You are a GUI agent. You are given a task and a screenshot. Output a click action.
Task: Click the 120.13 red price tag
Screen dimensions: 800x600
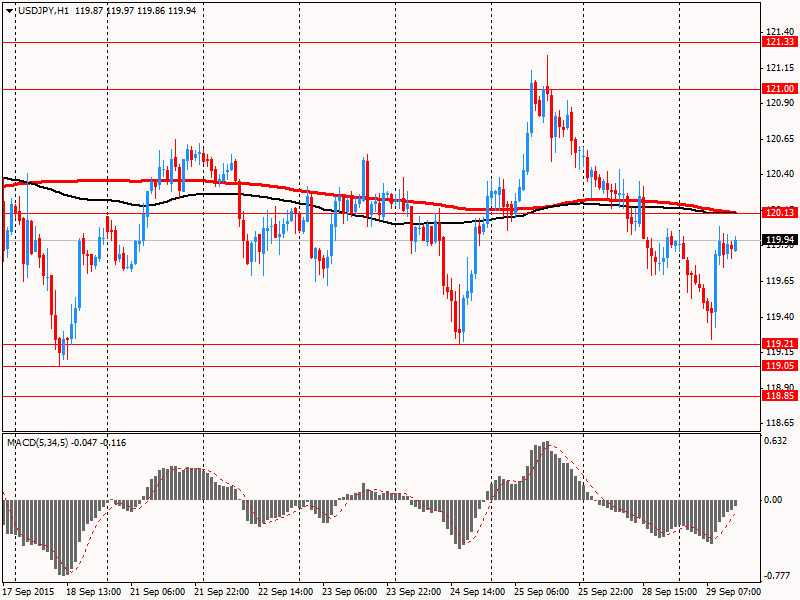pyautogui.click(x=779, y=213)
